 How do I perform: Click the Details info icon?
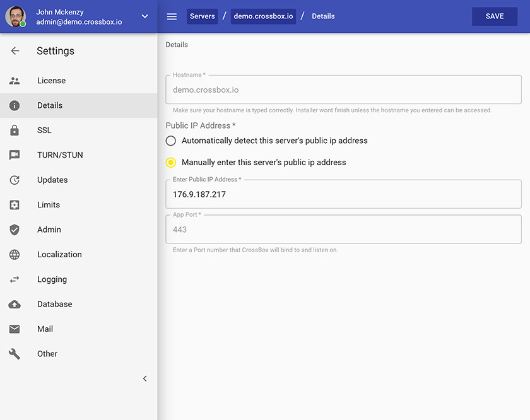coord(15,105)
